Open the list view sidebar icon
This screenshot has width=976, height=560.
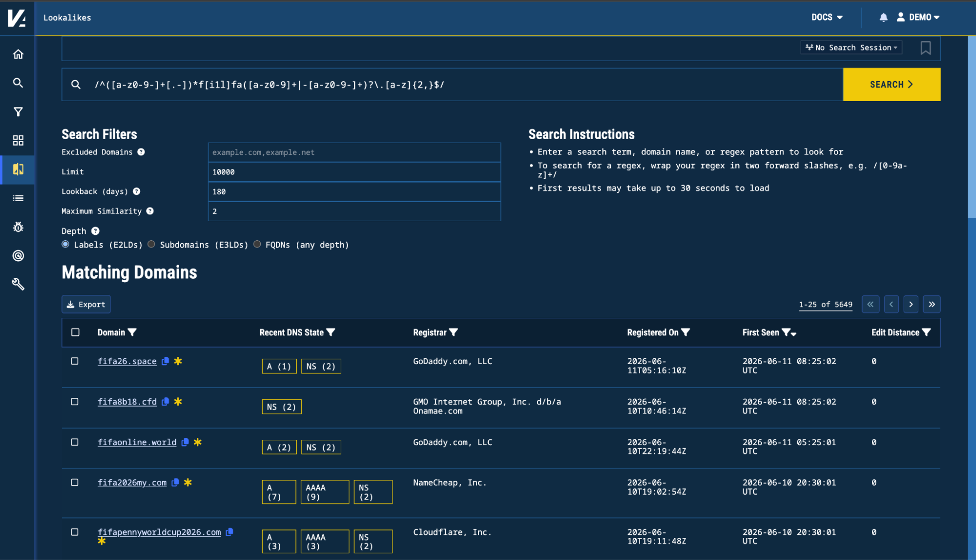18,198
